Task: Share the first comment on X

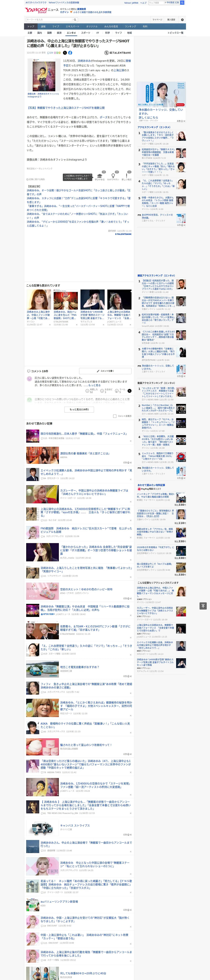Action: click(130, 391)
